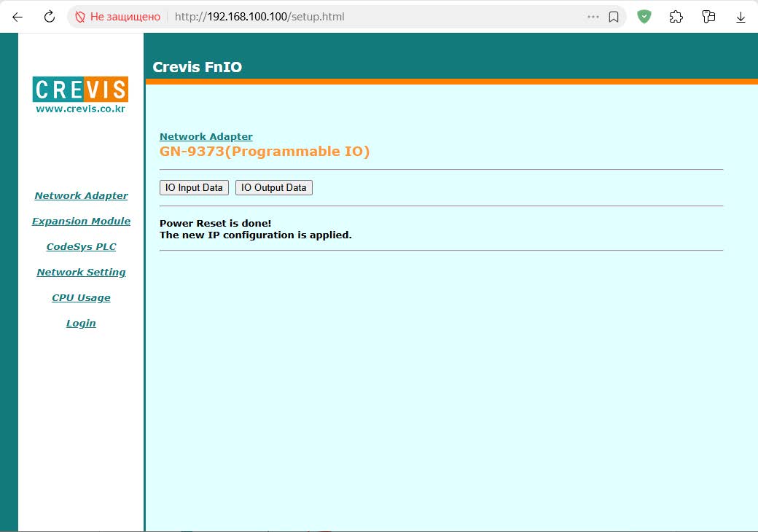Open the extensions puzzle icon
This screenshot has height=532, width=758.
pyautogui.click(x=676, y=17)
